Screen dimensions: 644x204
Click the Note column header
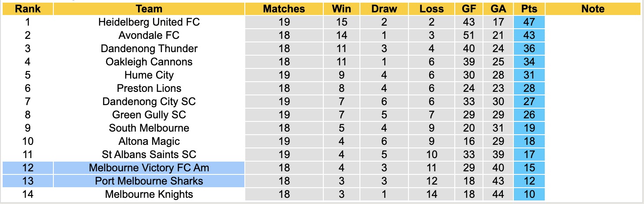[x=592, y=9]
